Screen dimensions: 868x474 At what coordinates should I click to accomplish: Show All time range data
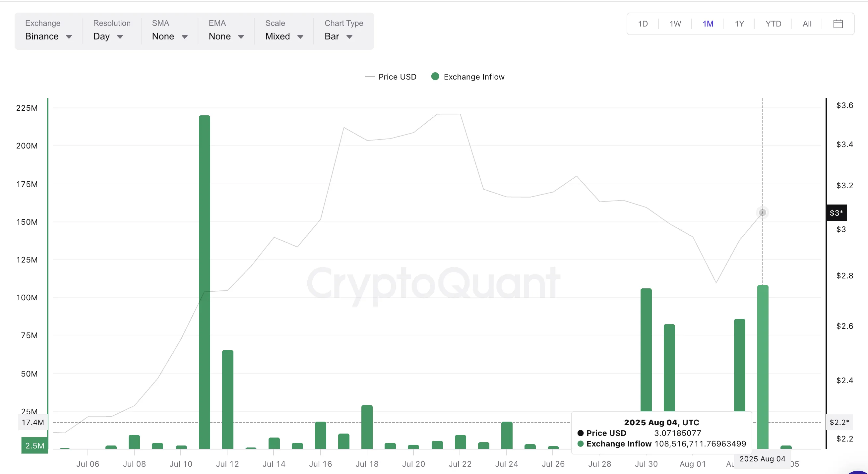(807, 24)
